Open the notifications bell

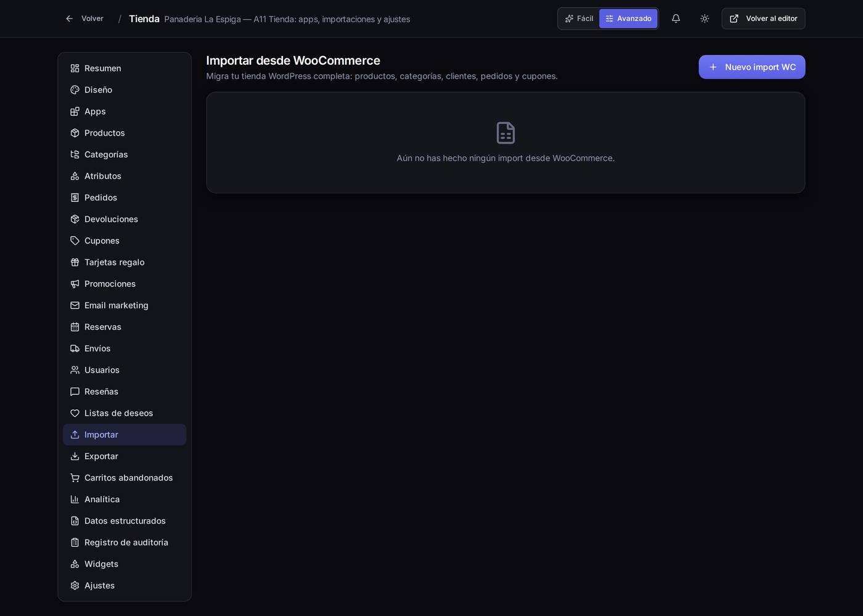click(x=676, y=18)
